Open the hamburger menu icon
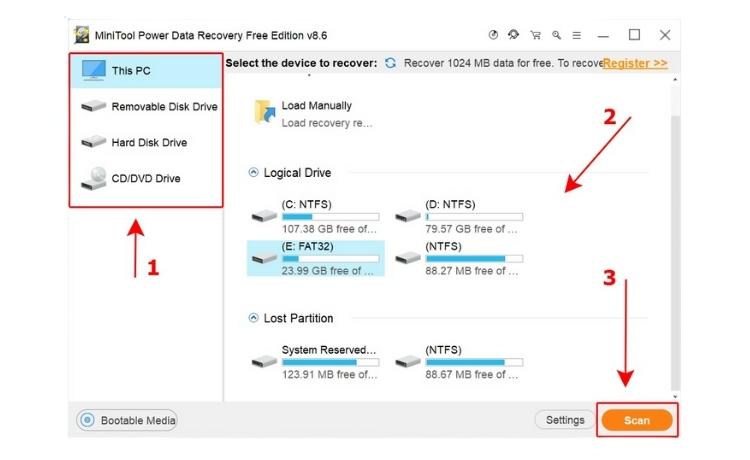750x460 pixels. click(577, 35)
